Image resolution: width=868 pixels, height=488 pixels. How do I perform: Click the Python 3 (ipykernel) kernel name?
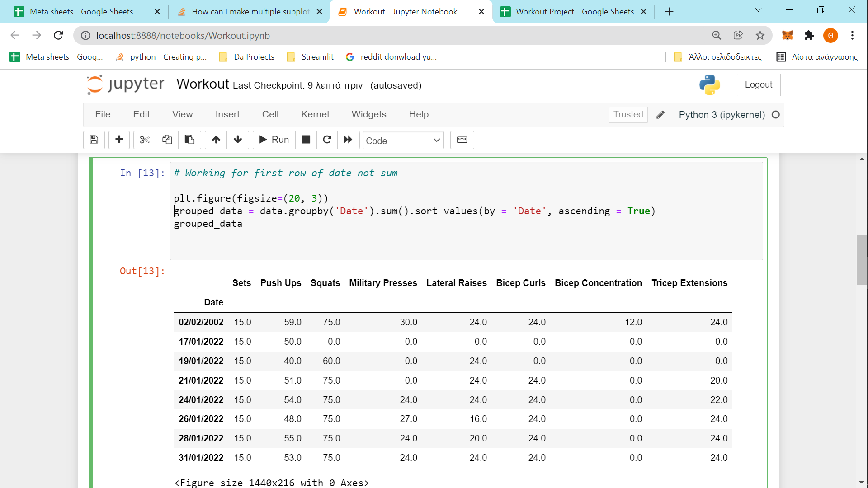pyautogui.click(x=722, y=115)
